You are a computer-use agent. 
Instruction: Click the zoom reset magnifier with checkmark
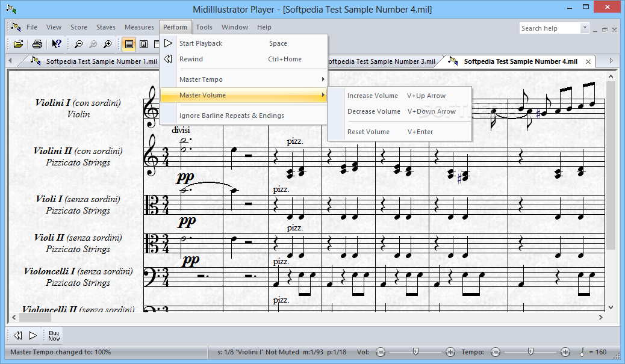click(93, 44)
